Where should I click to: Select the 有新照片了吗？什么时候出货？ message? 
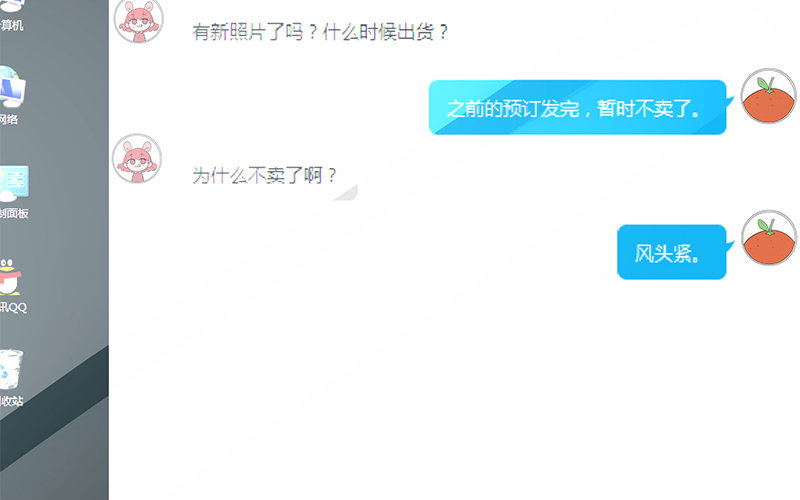pos(320,32)
